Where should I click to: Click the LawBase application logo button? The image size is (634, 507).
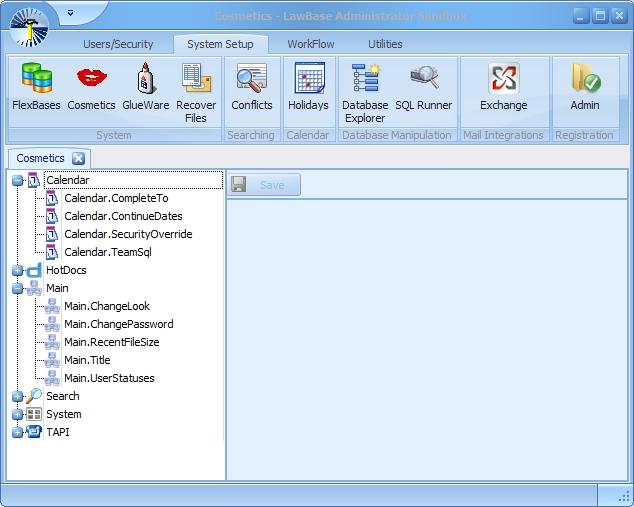click(x=29, y=27)
